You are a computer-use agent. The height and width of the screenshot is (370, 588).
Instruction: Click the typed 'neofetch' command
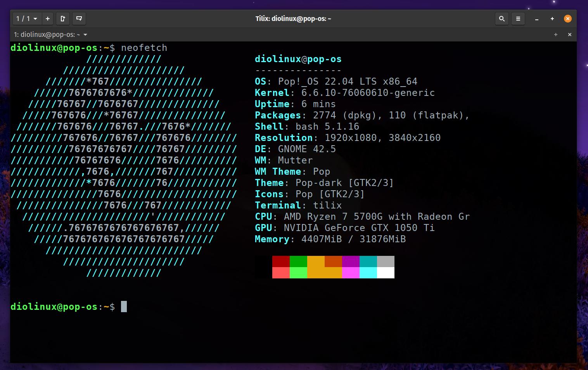[144, 48]
